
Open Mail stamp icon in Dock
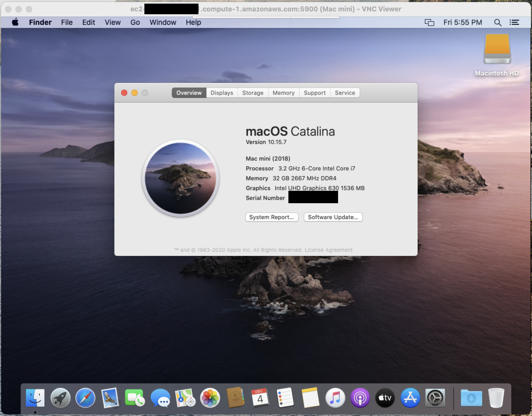coord(110,398)
